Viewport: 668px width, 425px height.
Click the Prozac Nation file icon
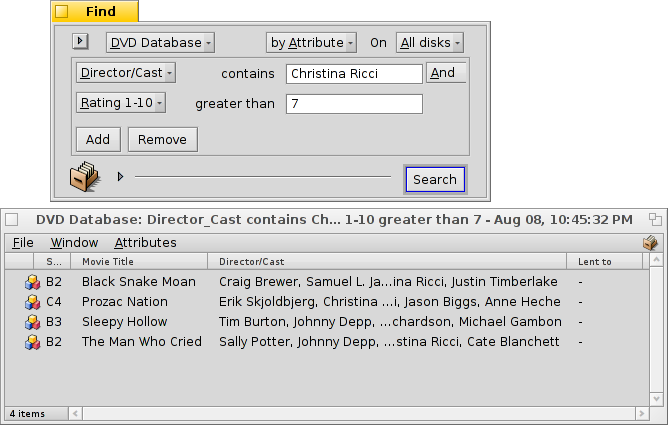pos(32,302)
